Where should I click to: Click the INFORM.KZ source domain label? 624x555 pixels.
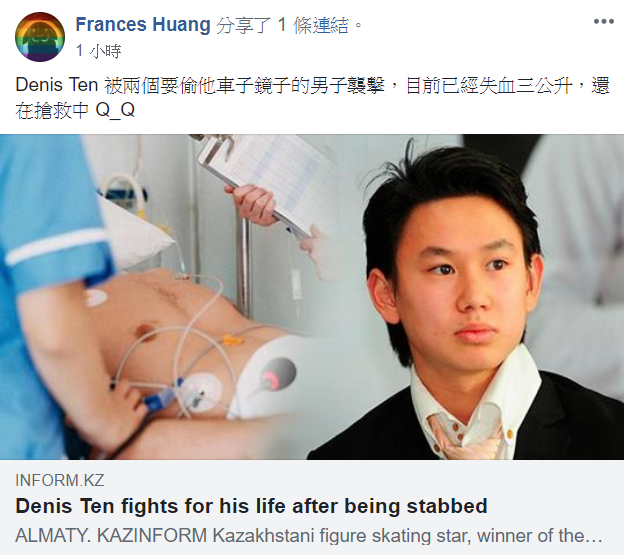[x=60, y=480]
